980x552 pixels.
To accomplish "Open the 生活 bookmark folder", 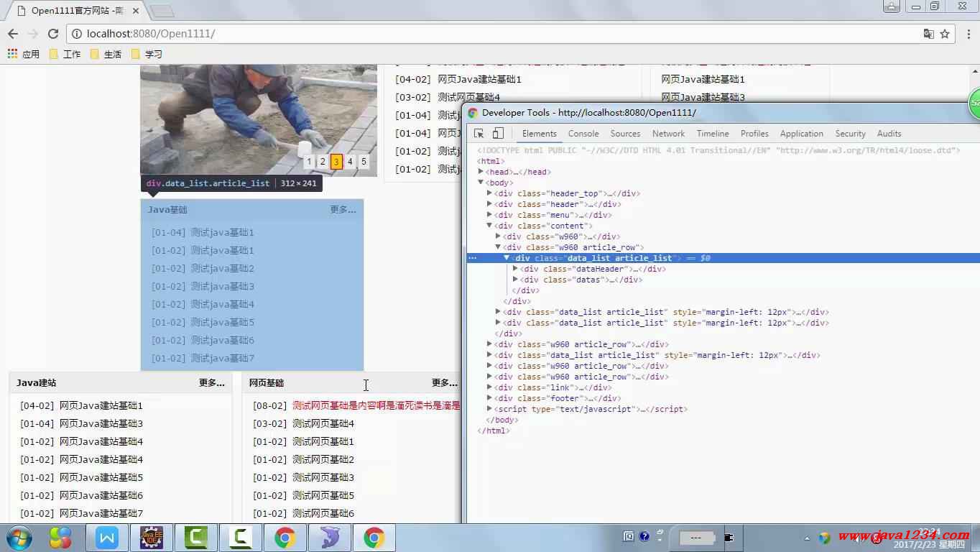I will [x=106, y=54].
